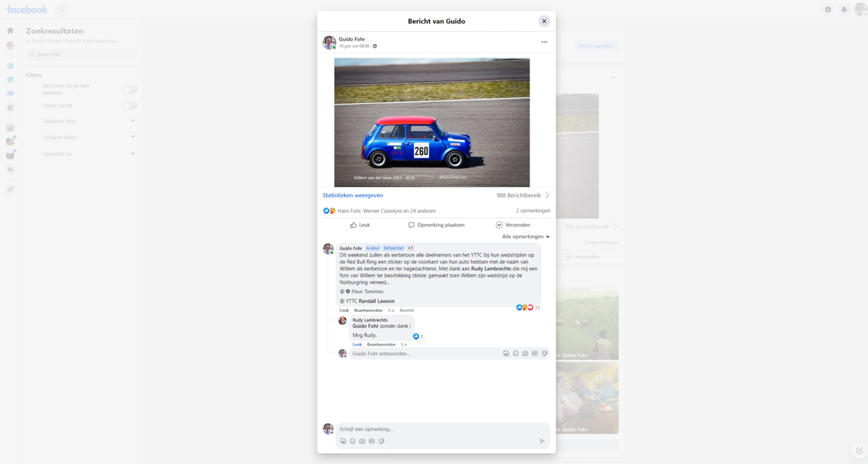Image resolution: width=868 pixels, height=464 pixels.
Task: Open Rudy Lambrechts profile name in reply
Action: [370, 320]
